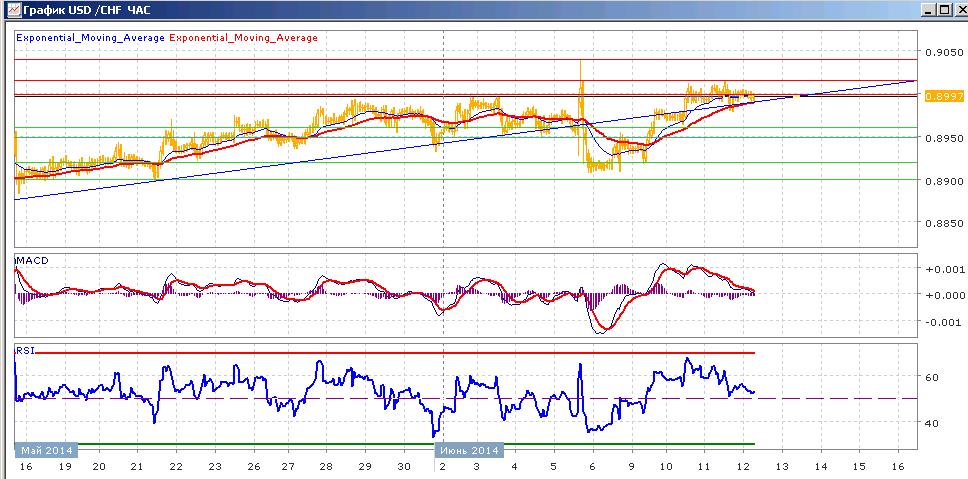Screen dimensions: 968x479
Task: Click date label 4 on time axis
Action: pos(515,467)
